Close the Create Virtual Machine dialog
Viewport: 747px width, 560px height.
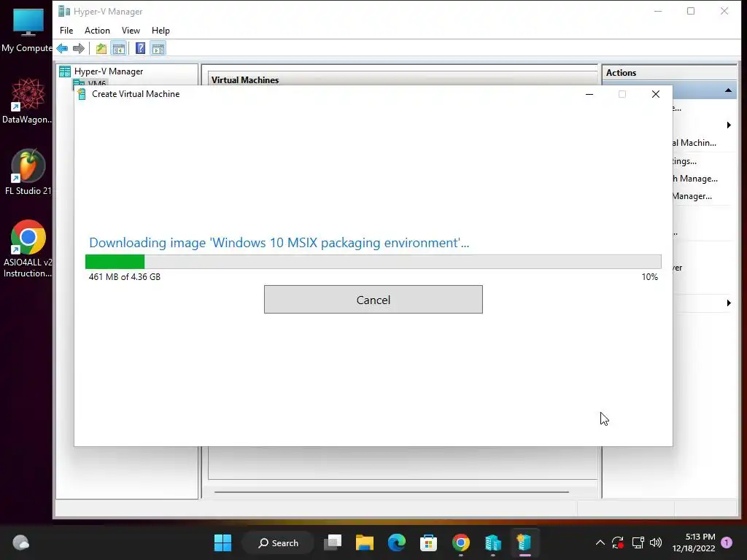[656, 94]
